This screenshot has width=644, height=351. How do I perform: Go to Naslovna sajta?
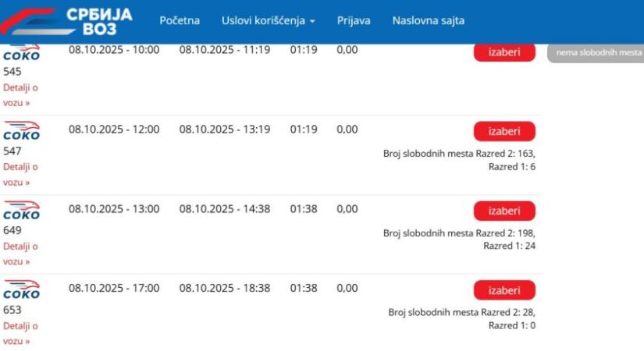(429, 20)
